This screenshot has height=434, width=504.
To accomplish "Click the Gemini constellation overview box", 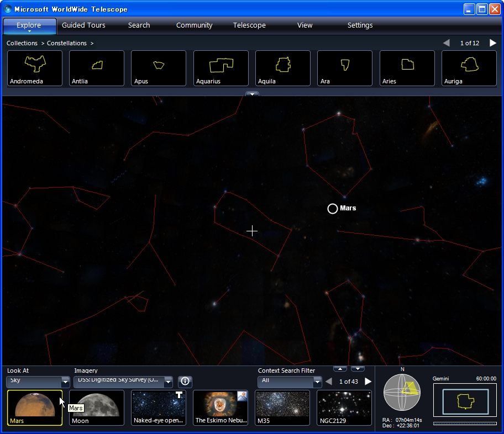I will (x=465, y=400).
